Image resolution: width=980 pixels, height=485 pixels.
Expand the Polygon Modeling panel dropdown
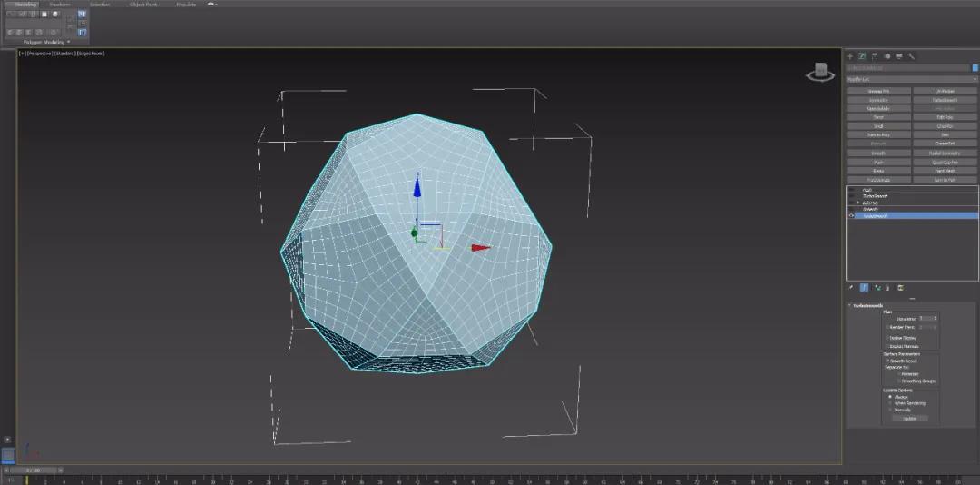tap(68, 42)
